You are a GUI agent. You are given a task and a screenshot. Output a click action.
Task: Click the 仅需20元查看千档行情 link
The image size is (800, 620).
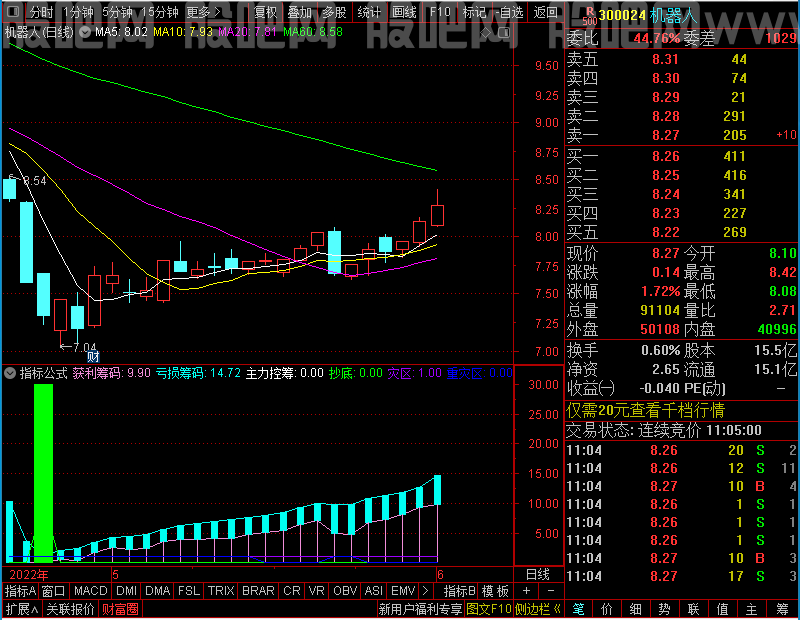[645, 410]
